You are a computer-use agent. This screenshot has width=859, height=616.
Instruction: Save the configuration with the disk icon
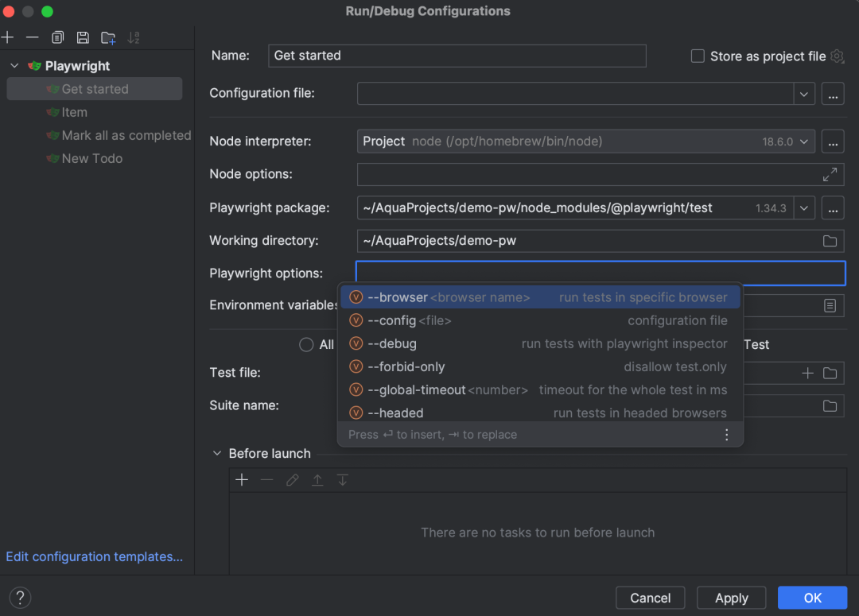pos(83,37)
